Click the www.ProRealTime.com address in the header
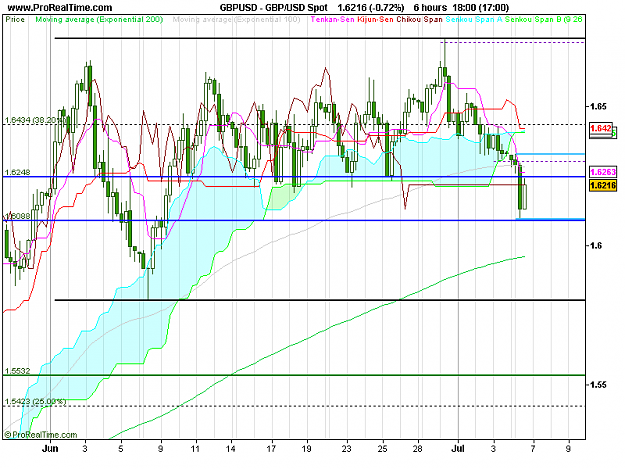The width and height of the screenshot is (625, 469). click(x=60, y=8)
